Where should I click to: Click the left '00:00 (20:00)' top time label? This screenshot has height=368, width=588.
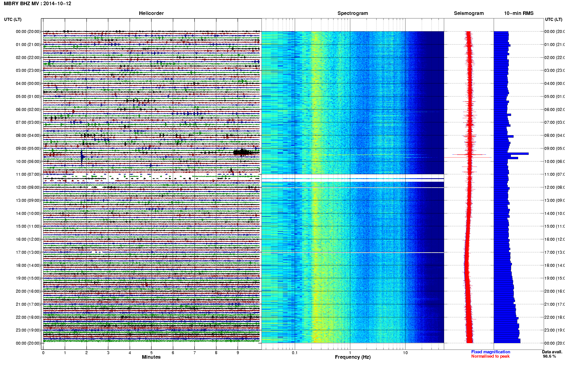28,32
